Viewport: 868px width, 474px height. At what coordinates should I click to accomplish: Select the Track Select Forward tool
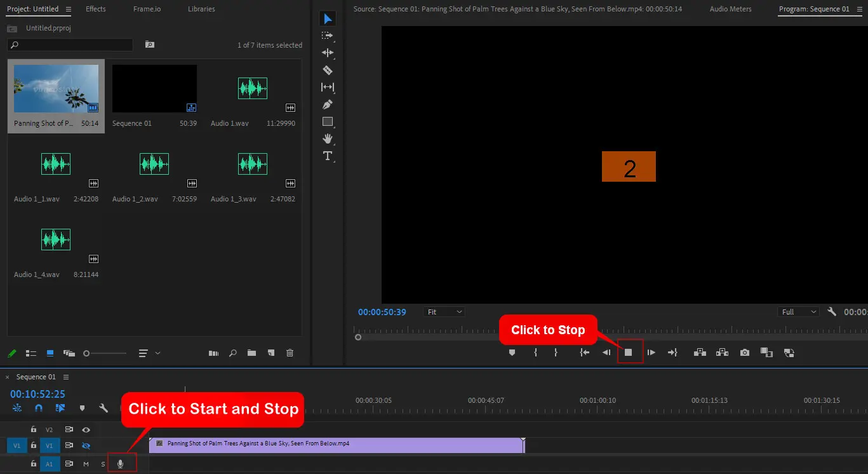328,36
